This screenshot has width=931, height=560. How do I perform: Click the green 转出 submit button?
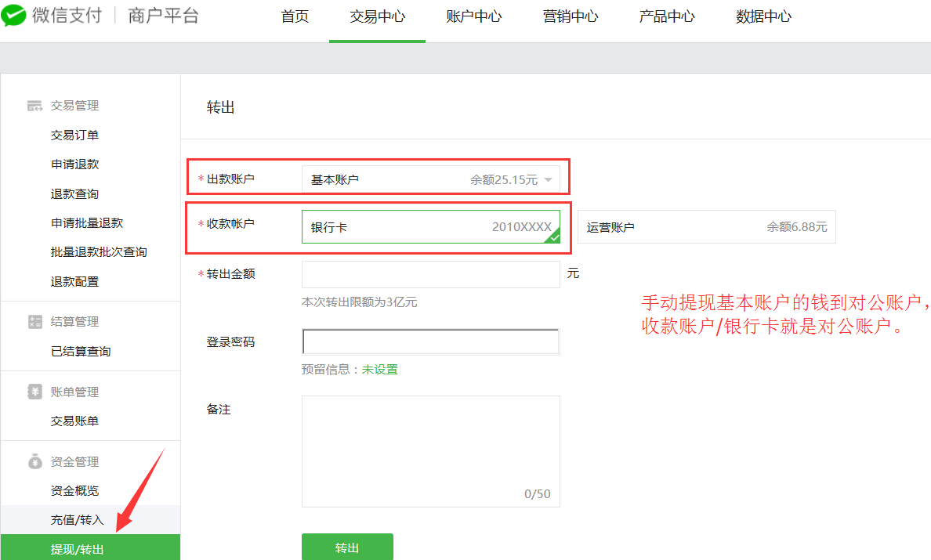[347, 547]
